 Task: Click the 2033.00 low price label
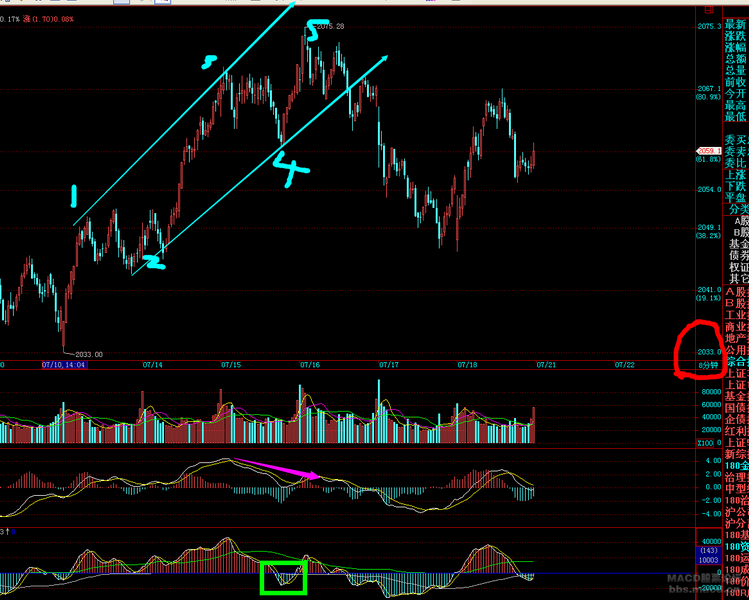[x=85, y=354]
